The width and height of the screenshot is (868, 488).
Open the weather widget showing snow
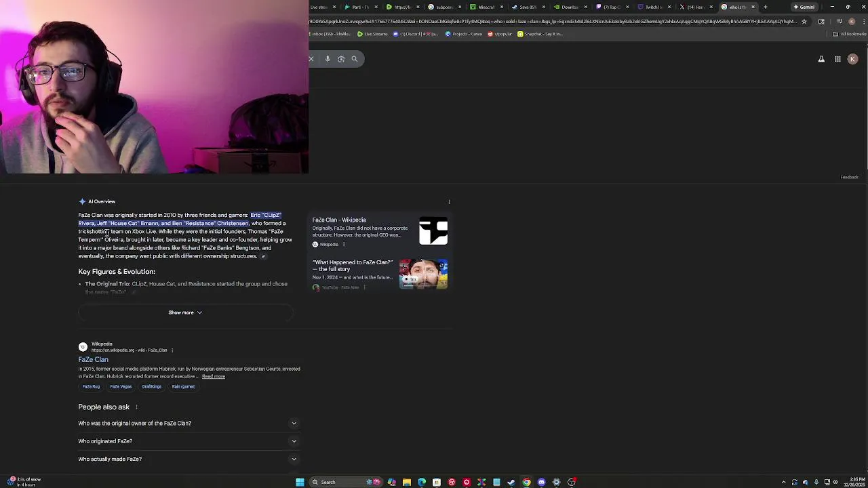[x=24, y=482]
